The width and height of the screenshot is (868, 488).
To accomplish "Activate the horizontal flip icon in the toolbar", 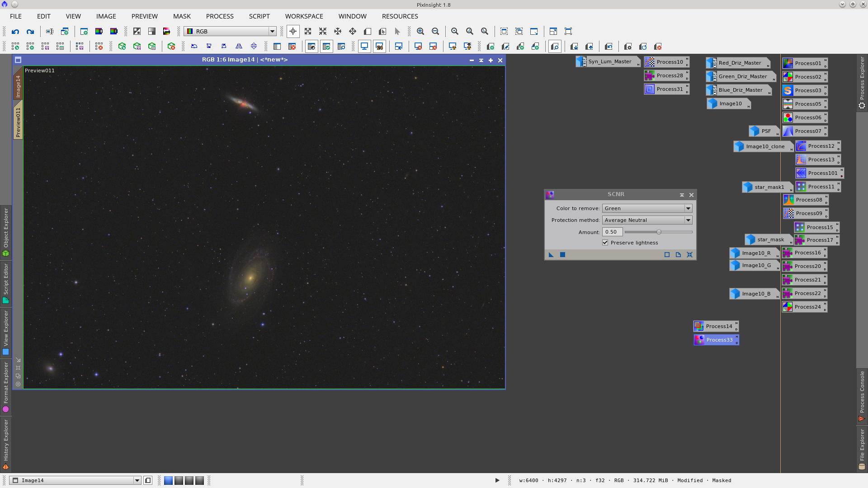I will click(239, 46).
